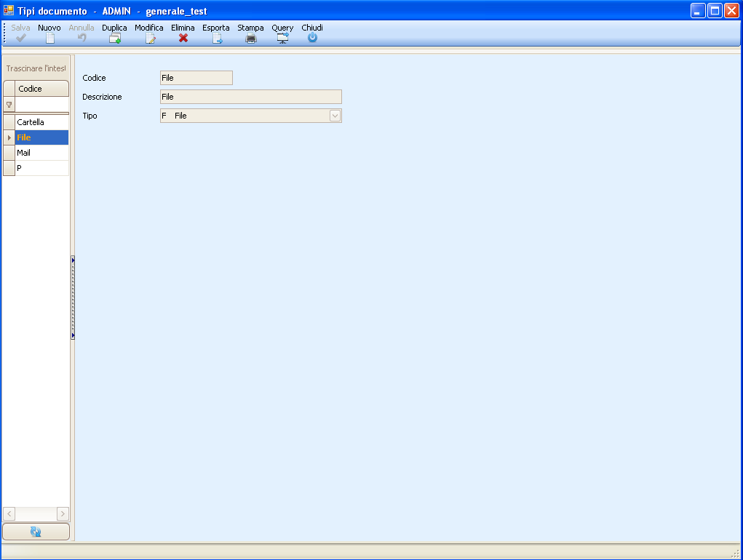Print with the Stampa icon
Viewport: 743px width, 560px height.
[251, 39]
